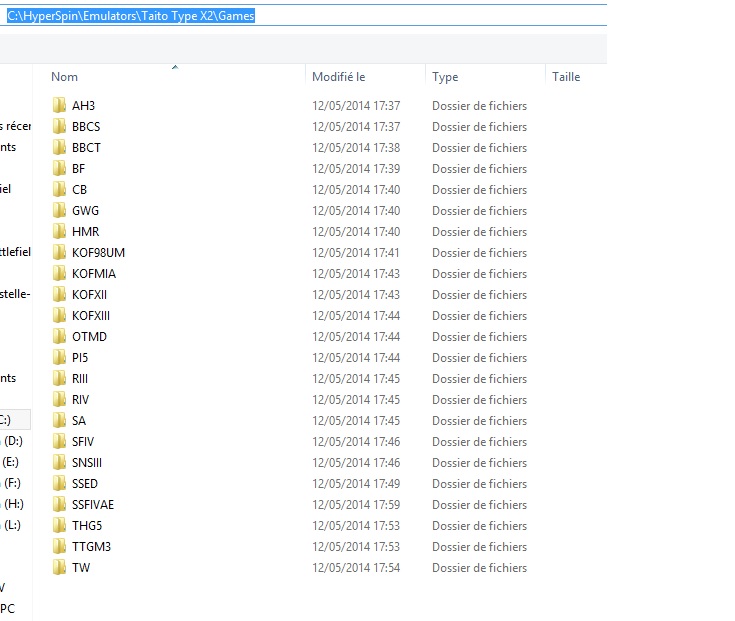Click the AH3 folder icon
Screen dimensions: 735x621
59,105
